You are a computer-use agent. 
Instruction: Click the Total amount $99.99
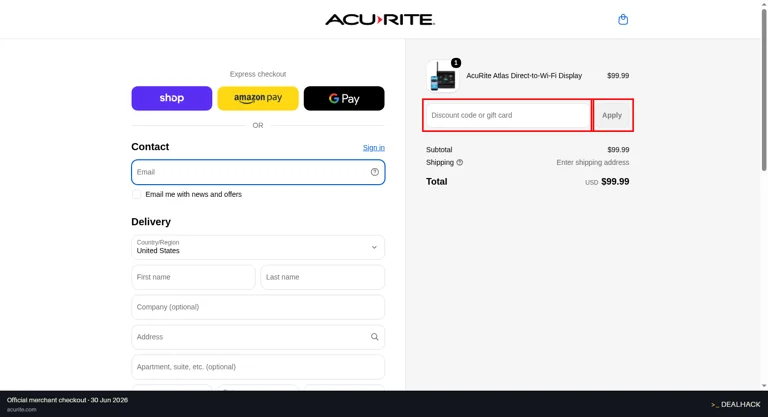click(x=615, y=182)
